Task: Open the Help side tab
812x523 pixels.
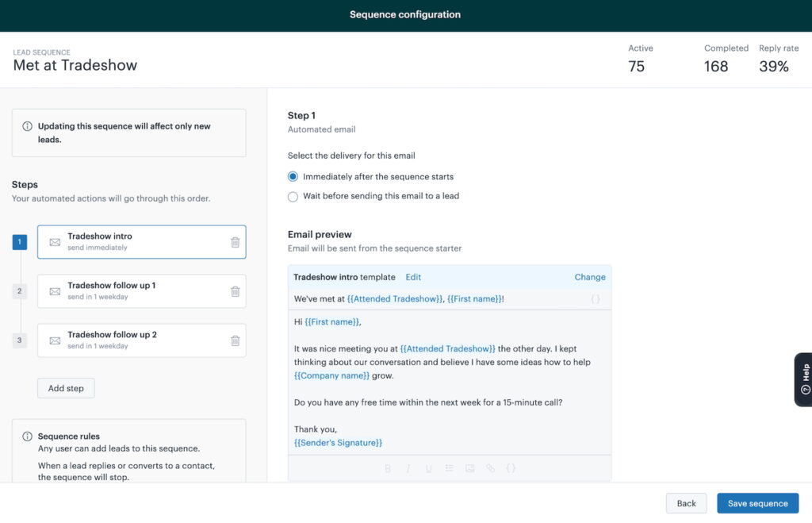Action: (804, 379)
